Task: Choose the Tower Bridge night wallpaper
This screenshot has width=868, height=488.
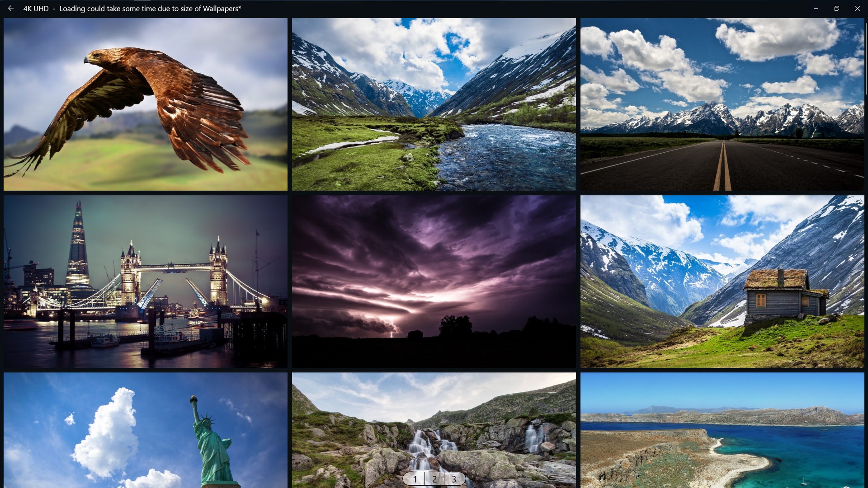Action: (x=145, y=282)
